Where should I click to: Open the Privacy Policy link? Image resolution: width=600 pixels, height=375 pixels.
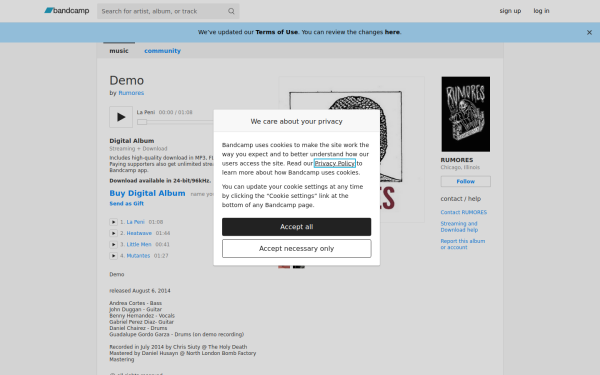[x=335, y=163]
